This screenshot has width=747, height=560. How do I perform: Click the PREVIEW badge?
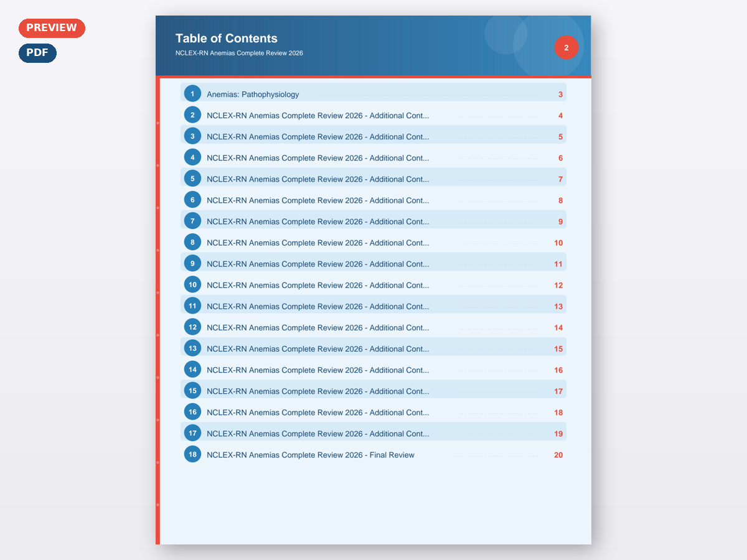click(x=52, y=28)
